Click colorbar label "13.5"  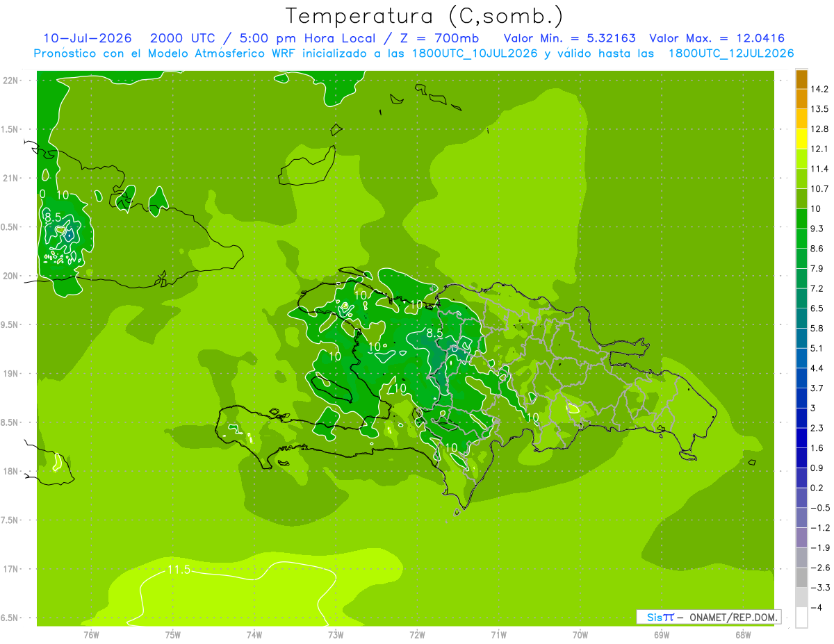821,109
